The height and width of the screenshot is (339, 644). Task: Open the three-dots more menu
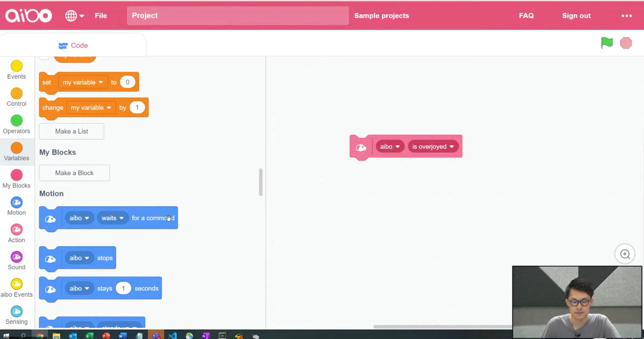pyautogui.click(x=626, y=16)
